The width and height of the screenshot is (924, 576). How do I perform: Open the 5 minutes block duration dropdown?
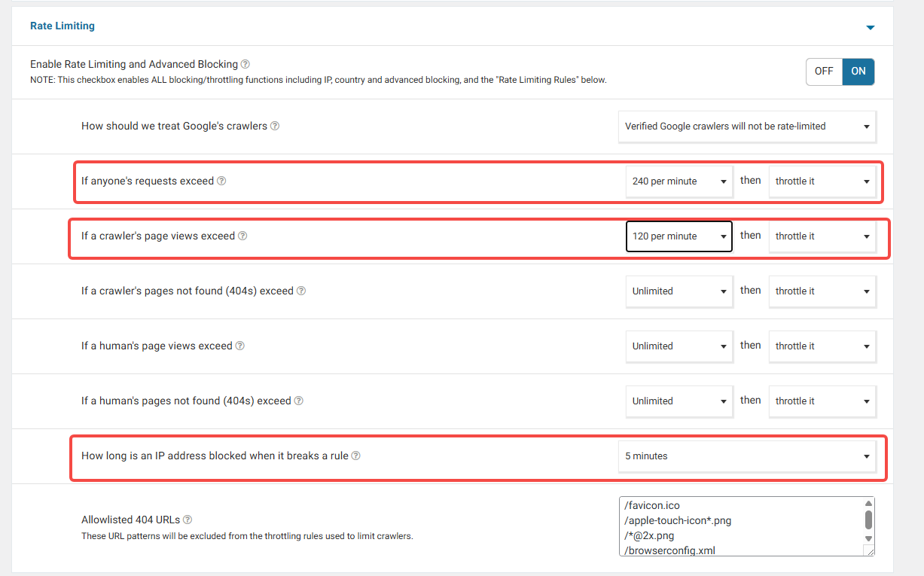[x=746, y=456]
